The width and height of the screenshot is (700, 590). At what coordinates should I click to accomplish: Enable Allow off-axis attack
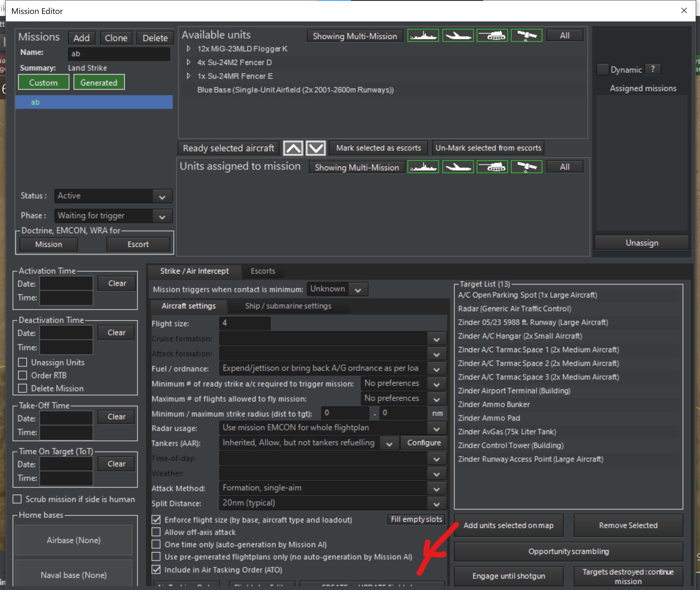(x=156, y=532)
